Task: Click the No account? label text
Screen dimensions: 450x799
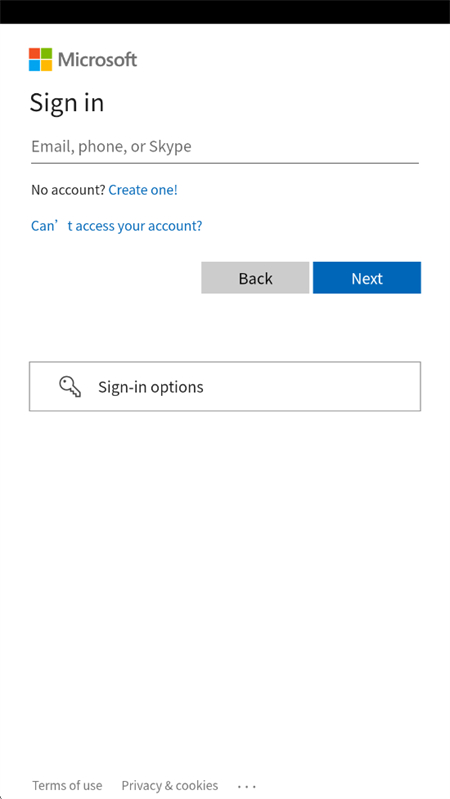Action: click(68, 190)
